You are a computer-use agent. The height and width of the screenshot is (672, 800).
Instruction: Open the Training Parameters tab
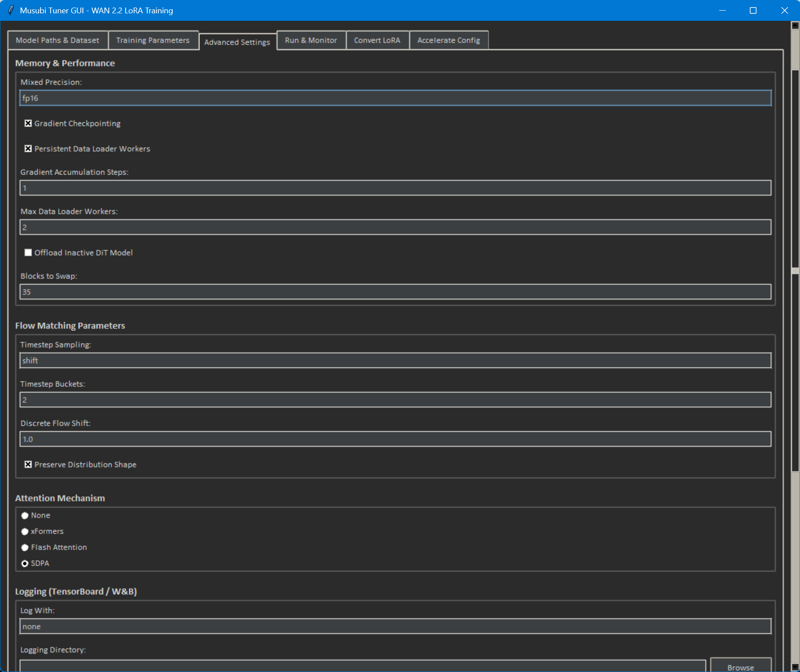(152, 41)
